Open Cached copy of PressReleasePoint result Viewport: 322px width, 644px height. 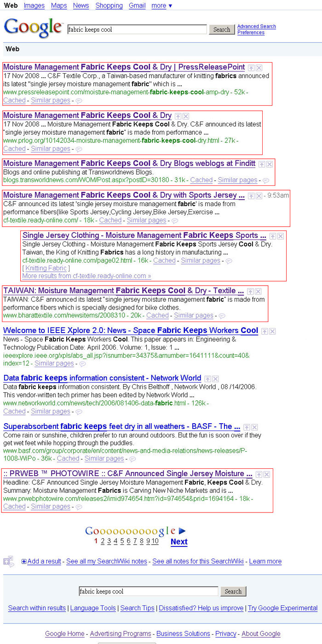click(x=14, y=100)
